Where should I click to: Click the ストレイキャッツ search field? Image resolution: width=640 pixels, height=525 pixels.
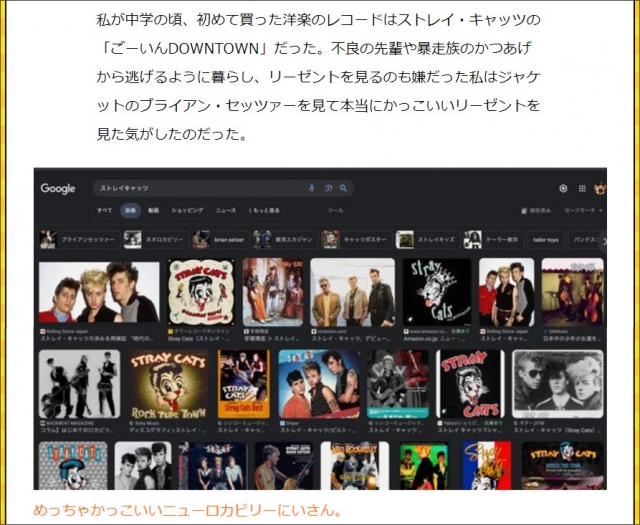tap(200, 188)
